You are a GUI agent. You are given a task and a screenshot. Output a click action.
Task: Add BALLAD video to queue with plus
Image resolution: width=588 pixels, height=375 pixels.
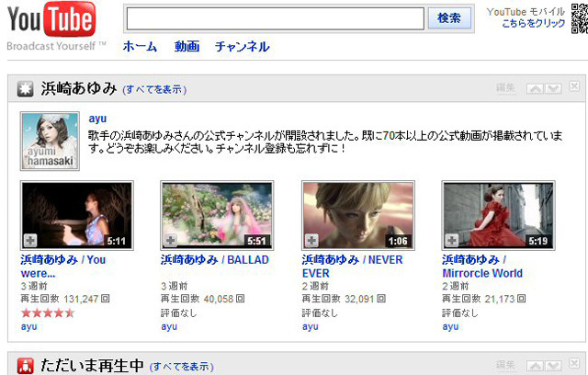coord(171,241)
